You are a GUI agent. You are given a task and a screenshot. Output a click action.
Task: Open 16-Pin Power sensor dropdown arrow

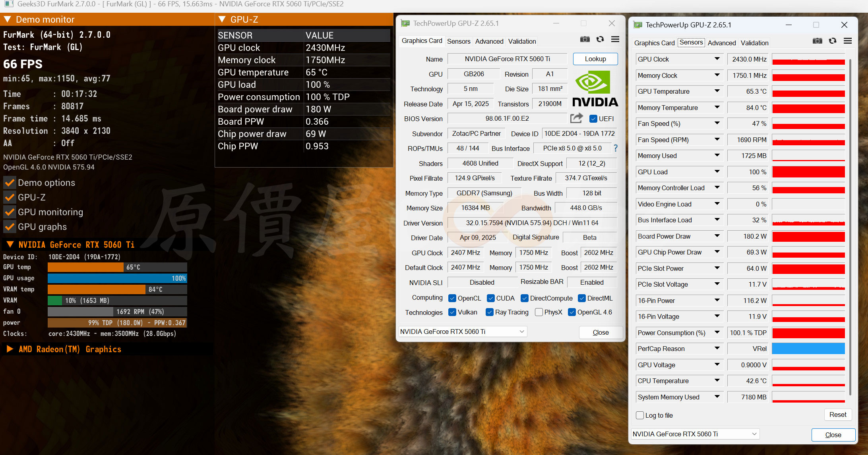717,300
